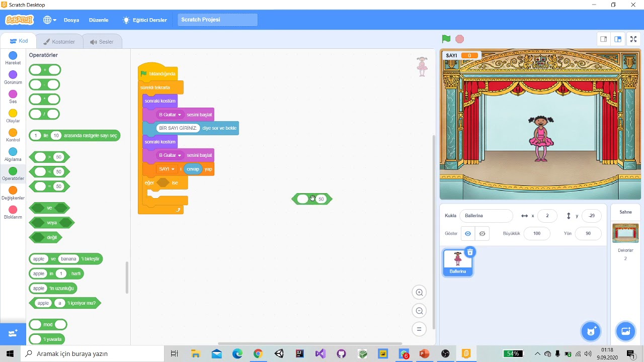Click the 'i içeriyor mu?' block

[x=65, y=303]
